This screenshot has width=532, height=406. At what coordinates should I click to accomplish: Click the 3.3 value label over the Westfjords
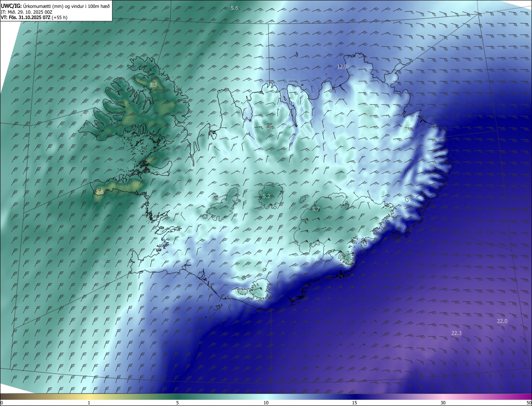153,85
